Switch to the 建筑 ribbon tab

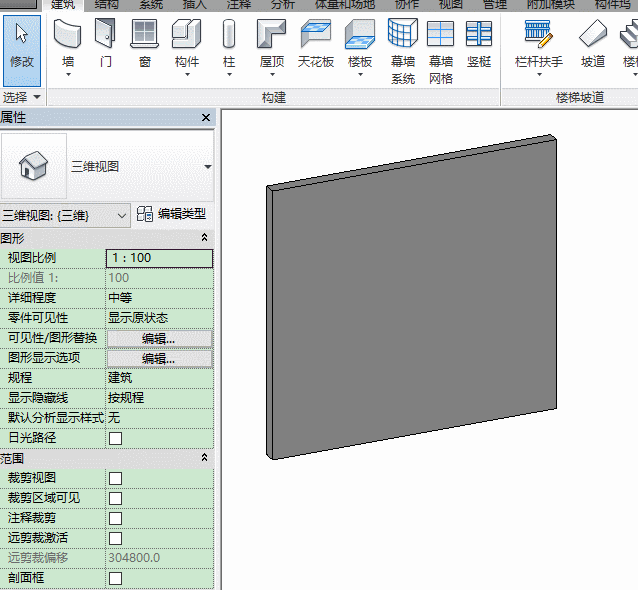point(63,5)
